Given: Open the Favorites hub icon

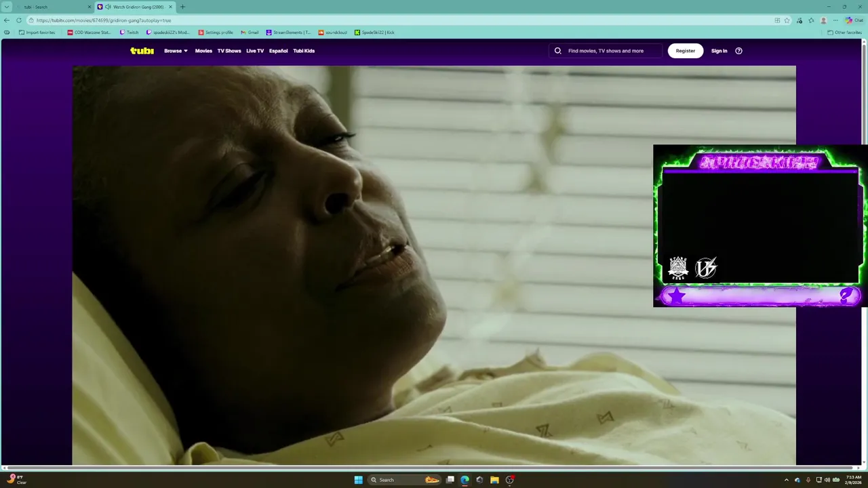Looking at the screenshot, I should point(812,20).
